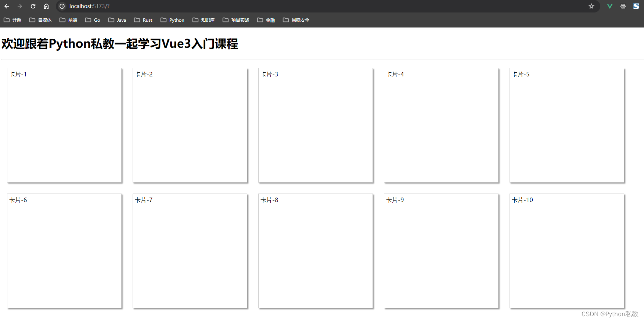
Task: Open the Vue devtools extension icon
Action: pyautogui.click(x=610, y=6)
